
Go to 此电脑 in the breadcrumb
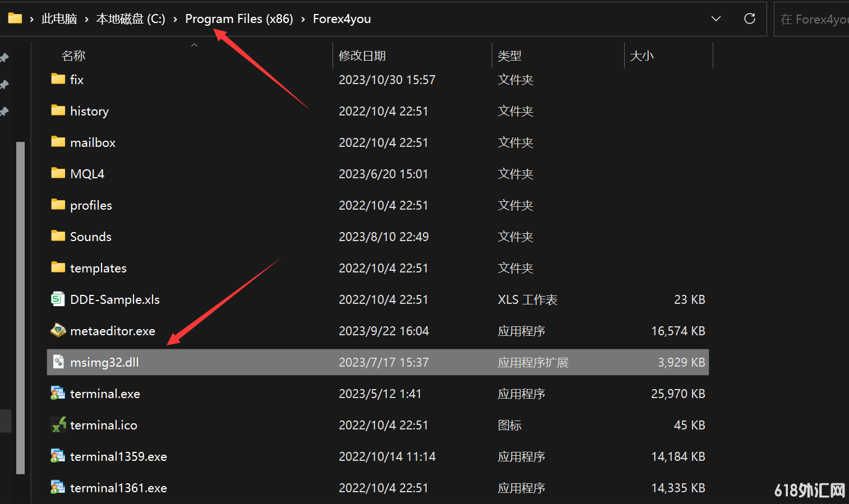pos(59,19)
